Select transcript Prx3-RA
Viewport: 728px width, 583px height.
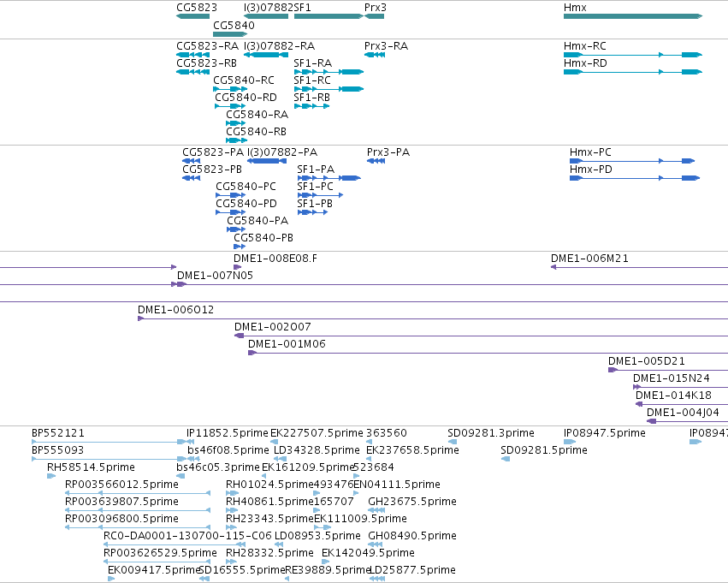374,55
